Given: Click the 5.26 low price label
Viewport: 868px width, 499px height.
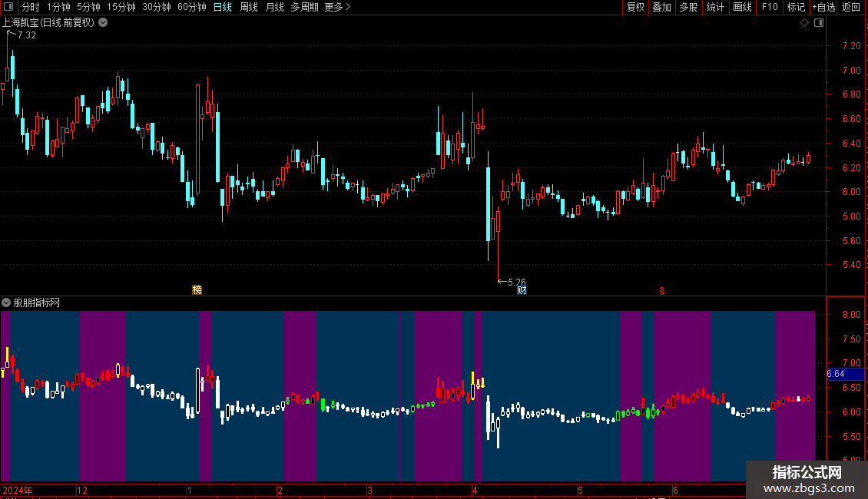Looking at the screenshot, I should point(516,283).
